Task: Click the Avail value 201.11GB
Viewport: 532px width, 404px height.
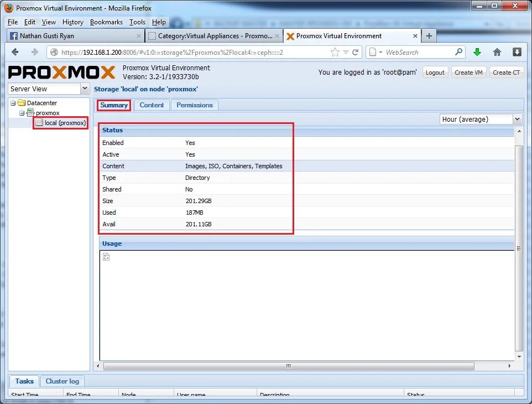Action: pos(199,224)
